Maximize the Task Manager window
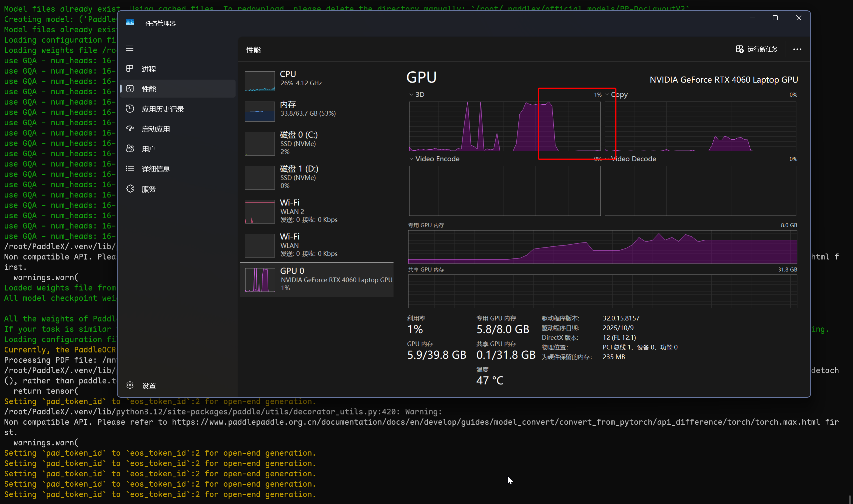This screenshot has width=853, height=504. tap(775, 18)
